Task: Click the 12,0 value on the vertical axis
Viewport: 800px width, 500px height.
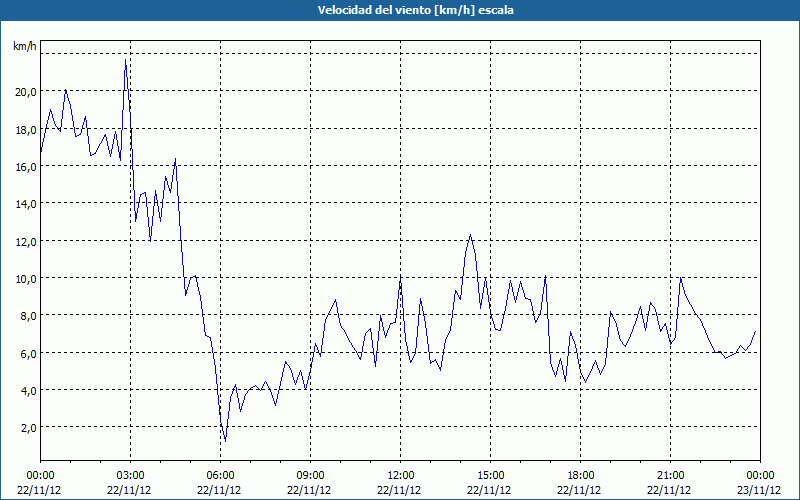Action: click(x=26, y=241)
